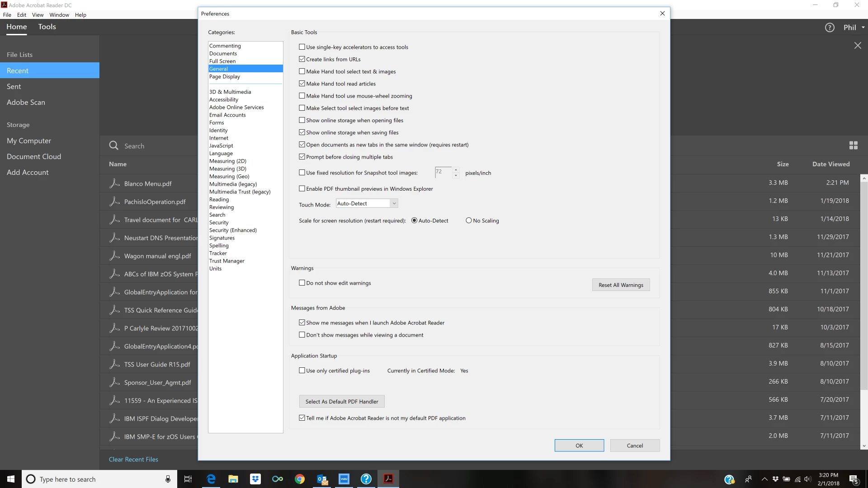Click the grid view icon
Viewport: 868px width, 488px height.
point(854,145)
